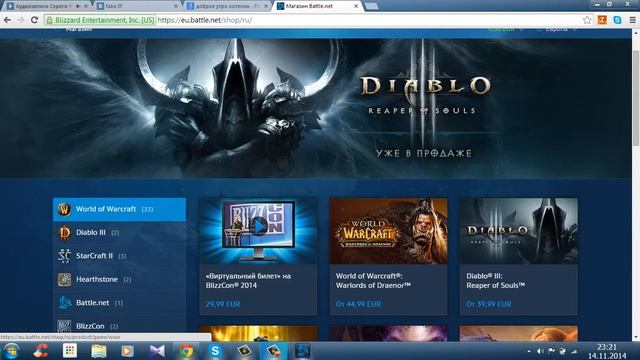Screen dimensions: 640x360
Task: Click the УЖЕ В ПРОДАЖЕ banner text
Action: pyautogui.click(x=424, y=153)
